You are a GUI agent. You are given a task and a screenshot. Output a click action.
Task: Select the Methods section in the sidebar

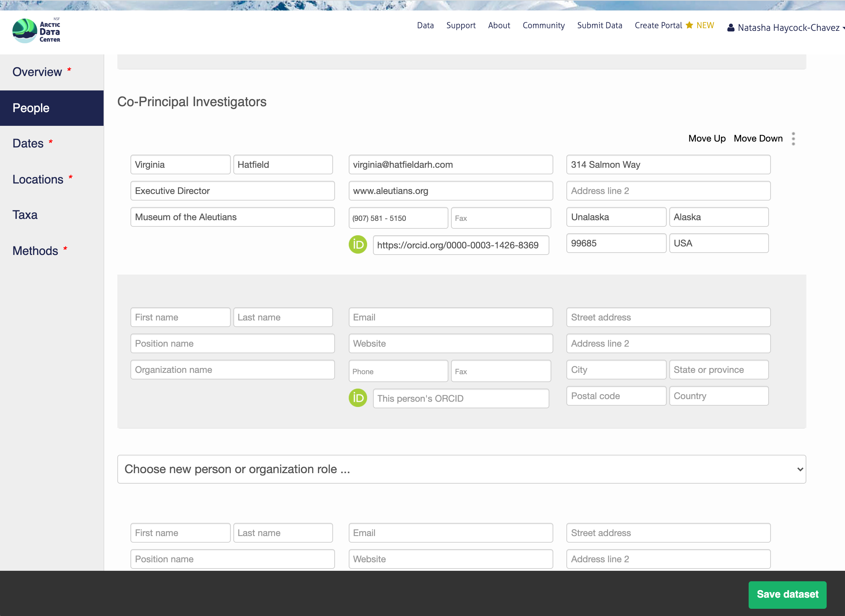[35, 251]
